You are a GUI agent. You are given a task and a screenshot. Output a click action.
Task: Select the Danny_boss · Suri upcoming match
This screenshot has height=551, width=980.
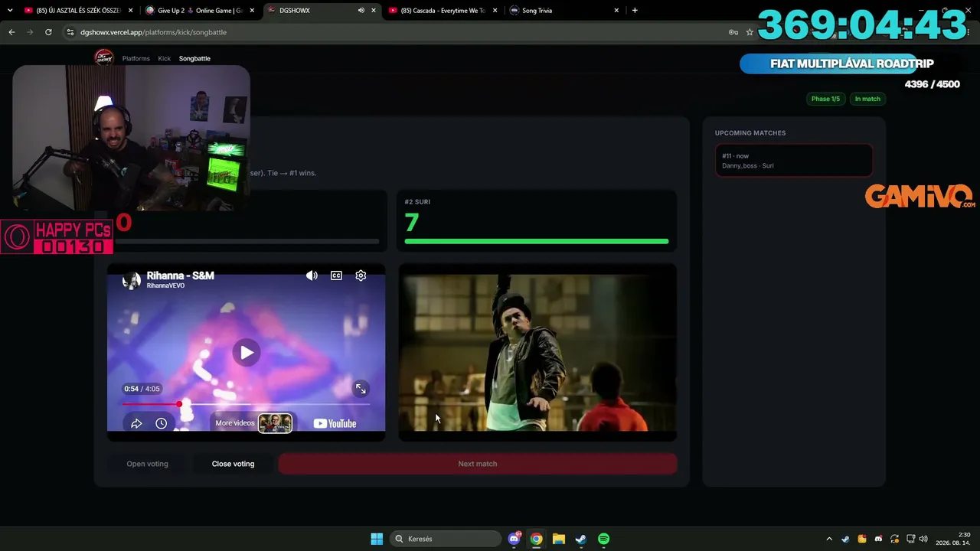[794, 161]
